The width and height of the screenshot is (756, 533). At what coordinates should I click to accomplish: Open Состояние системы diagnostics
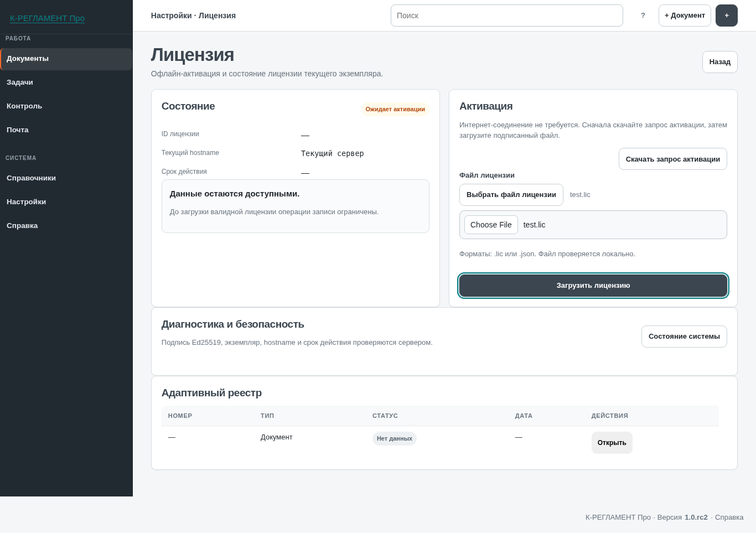coord(684,337)
